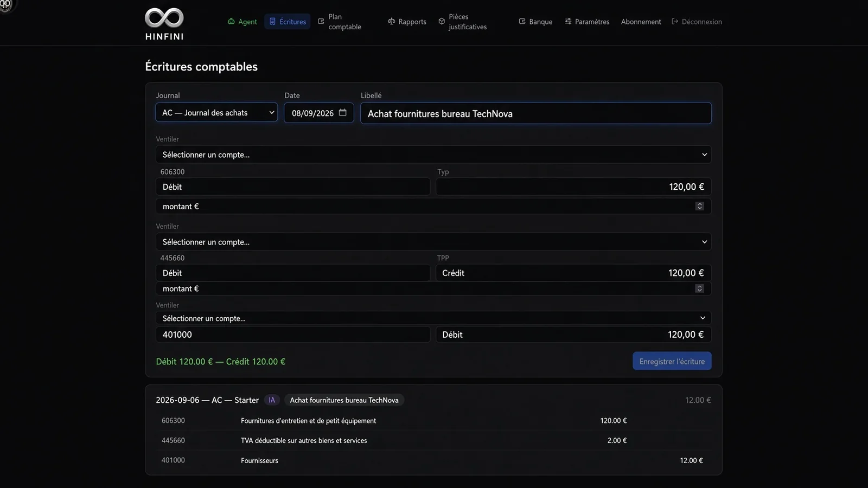
Task: Click the Débit 120.00 € — Crédit 120.00 € total
Action: pyautogui.click(x=220, y=362)
